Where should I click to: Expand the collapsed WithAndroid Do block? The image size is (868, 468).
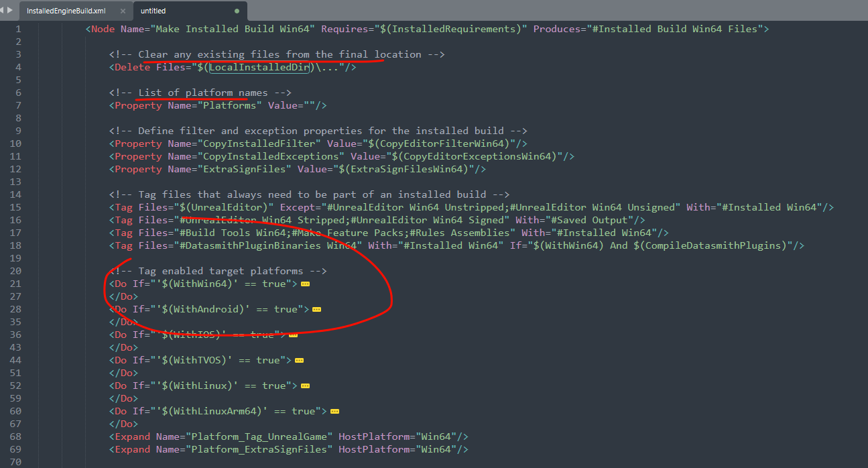[316, 309]
